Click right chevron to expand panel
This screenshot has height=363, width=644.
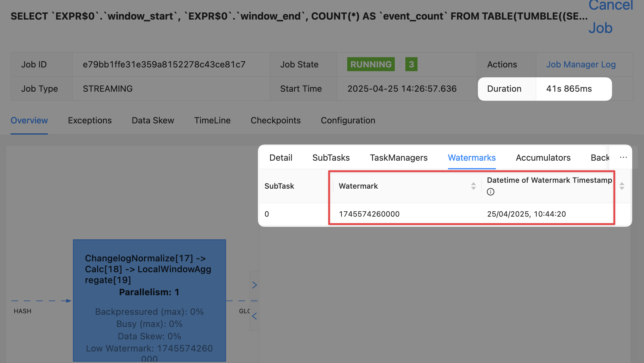tap(254, 285)
